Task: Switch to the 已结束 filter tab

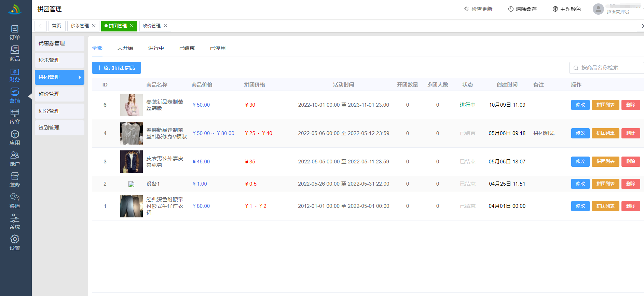Action: 187,48
